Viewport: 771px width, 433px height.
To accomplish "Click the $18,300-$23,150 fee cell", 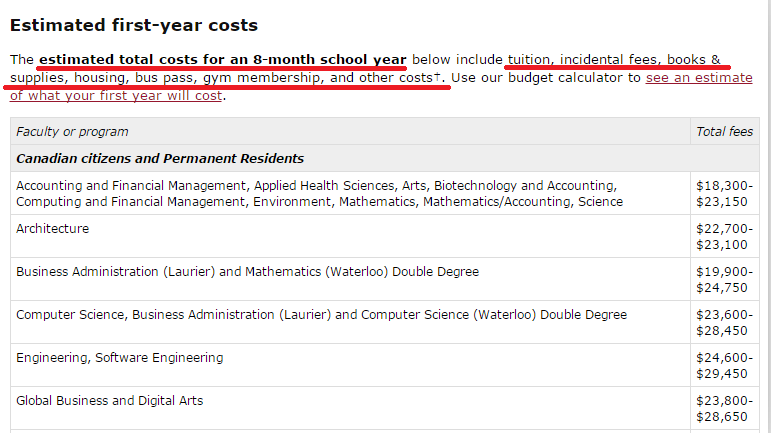I will coord(724,193).
